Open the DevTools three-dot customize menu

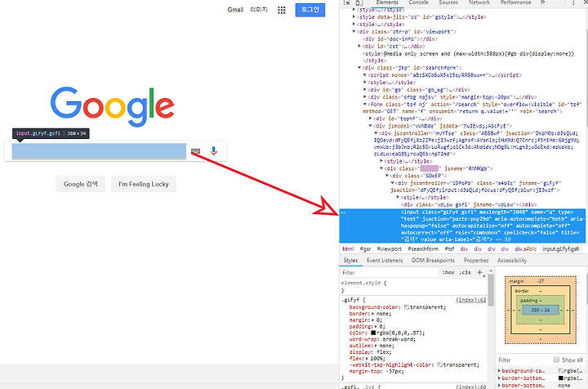tap(573, 2)
